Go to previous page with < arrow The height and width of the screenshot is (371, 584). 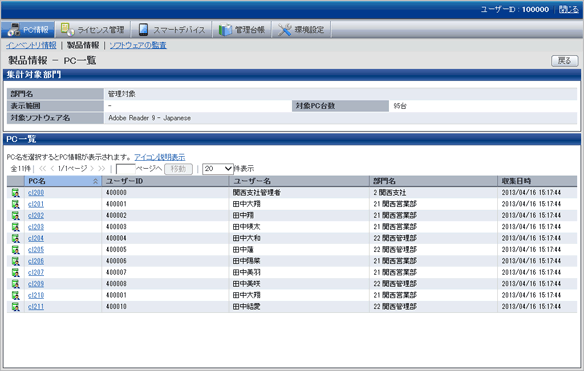[x=52, y=169]
